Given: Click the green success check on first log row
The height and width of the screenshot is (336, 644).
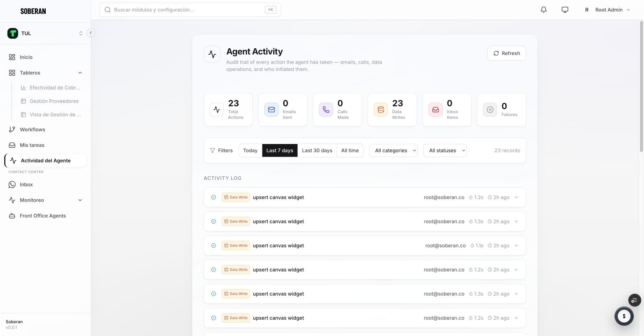Looking at the screenshot, I should click(x=213, y=197).
